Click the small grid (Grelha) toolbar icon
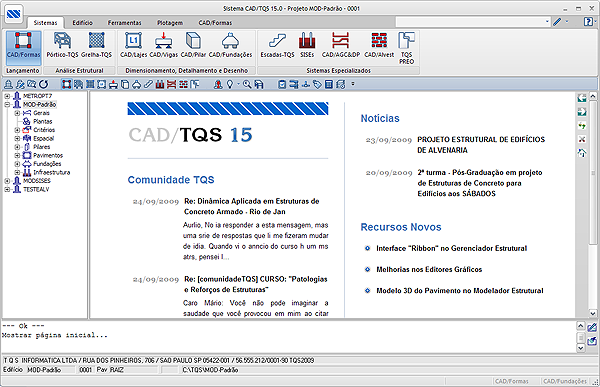Screen dimensions: 600x387 [90, 84]
